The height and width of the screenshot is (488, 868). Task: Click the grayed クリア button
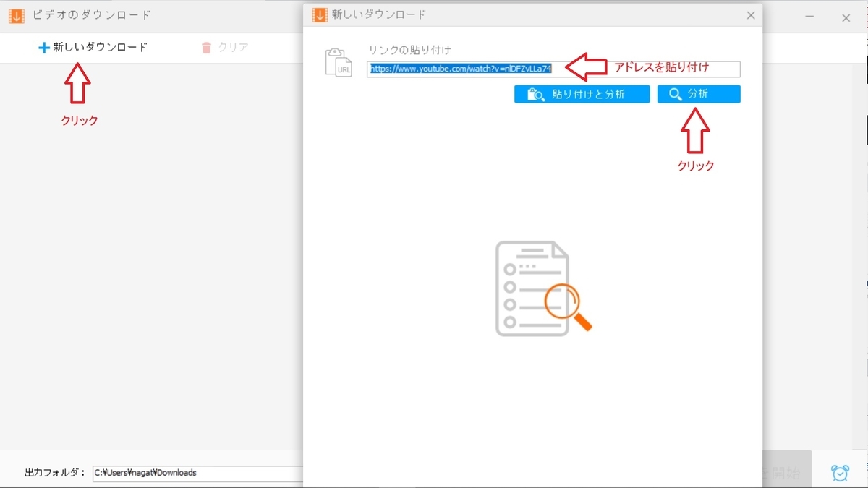coord(225,48)
